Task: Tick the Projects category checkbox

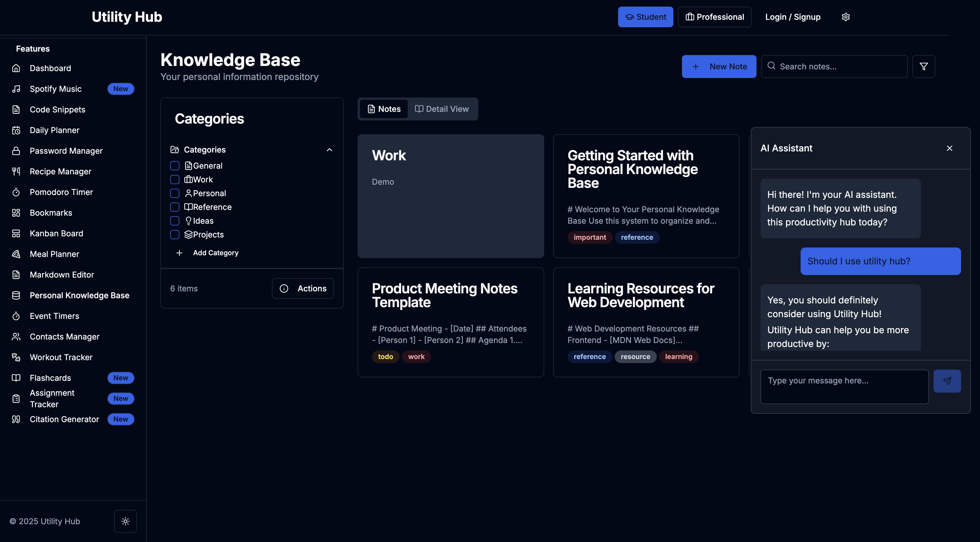Action: [x=175, y=235]
